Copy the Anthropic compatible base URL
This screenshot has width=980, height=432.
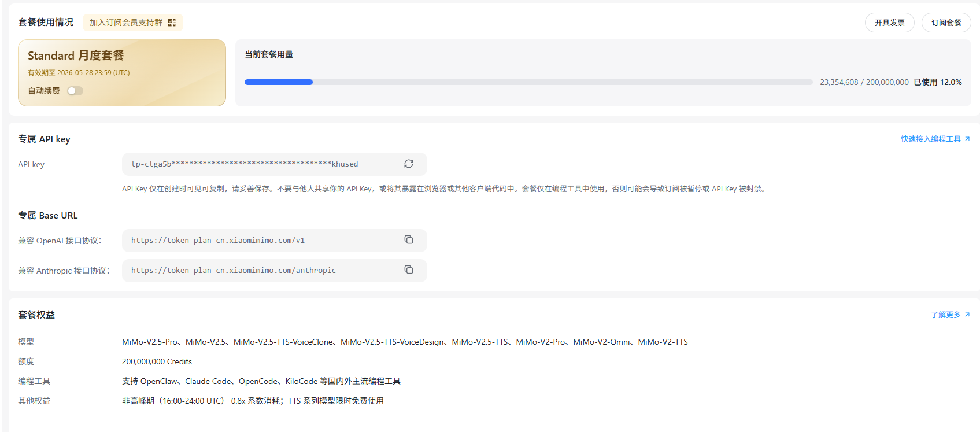coord(409,270)
